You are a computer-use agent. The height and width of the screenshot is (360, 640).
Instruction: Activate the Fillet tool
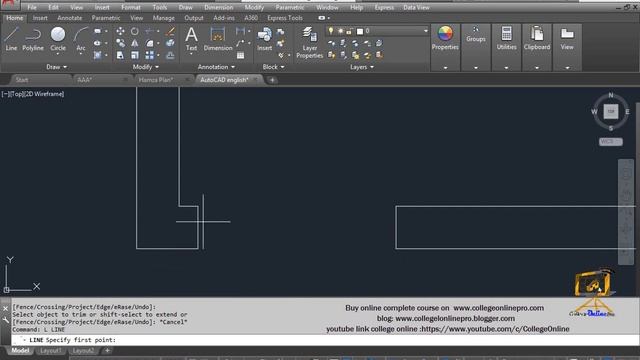click(150, 43)
